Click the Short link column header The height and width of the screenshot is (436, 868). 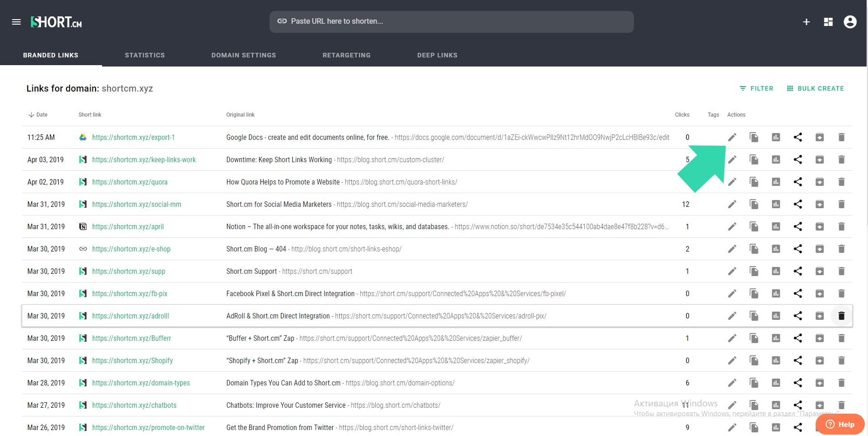[90, 115]
